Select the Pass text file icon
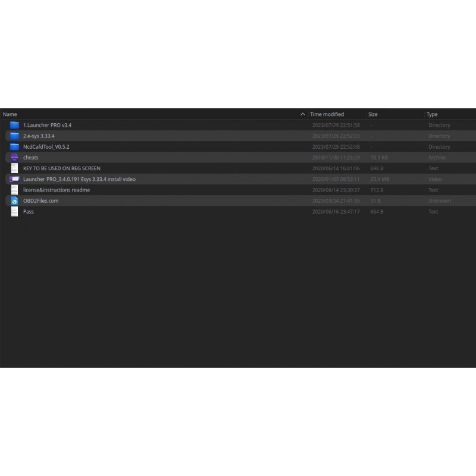This screenshot has height=476, width=476. [x=14, y=212]
